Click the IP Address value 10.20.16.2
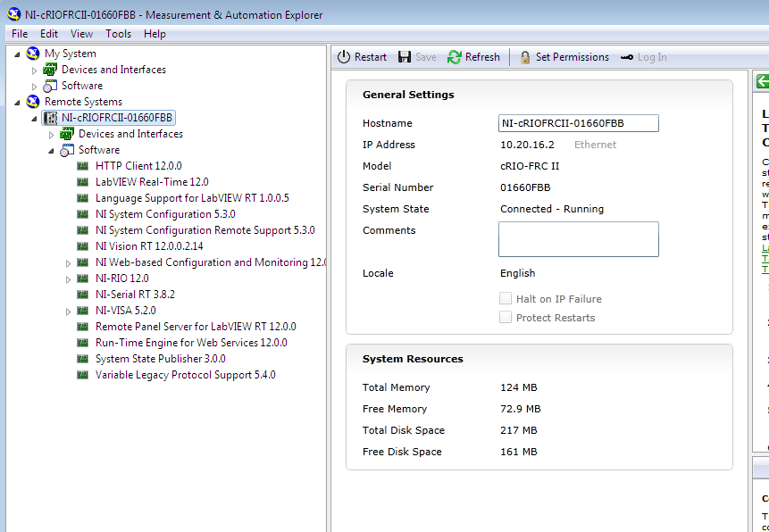Viewport: 769px width, 532px height. 527,145
